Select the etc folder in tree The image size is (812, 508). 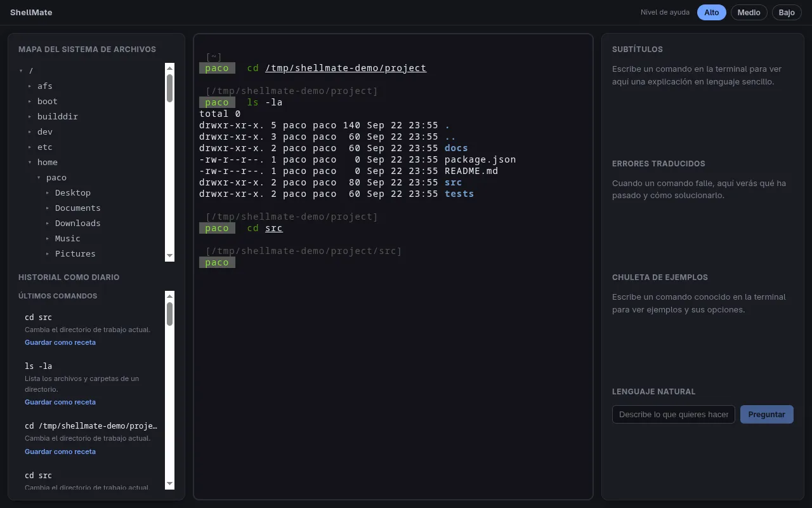click(45, 147)
